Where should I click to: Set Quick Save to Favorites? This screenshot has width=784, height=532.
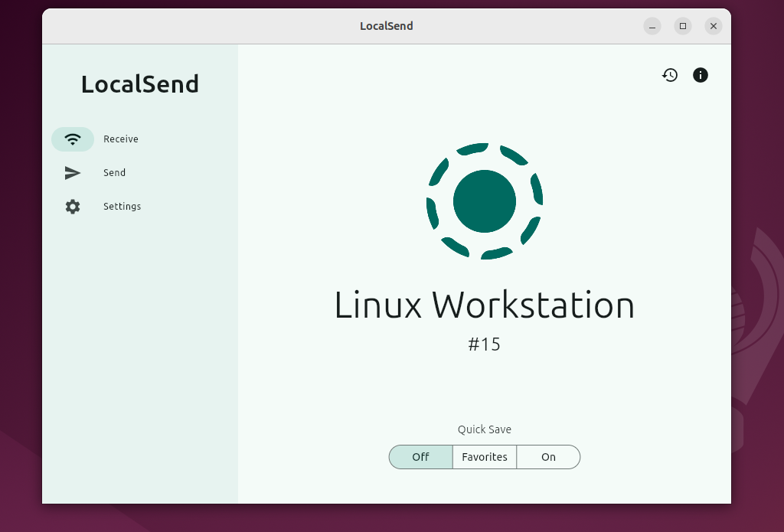485,457
